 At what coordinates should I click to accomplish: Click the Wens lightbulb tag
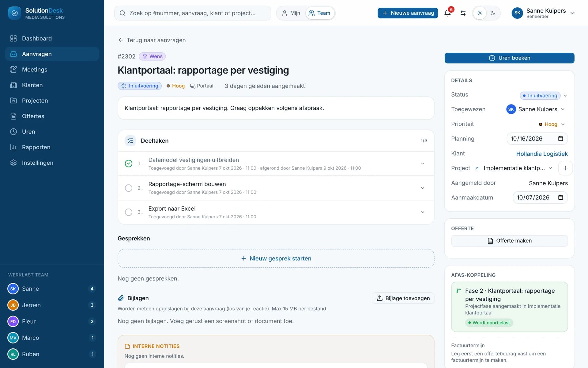pos(152,56)
